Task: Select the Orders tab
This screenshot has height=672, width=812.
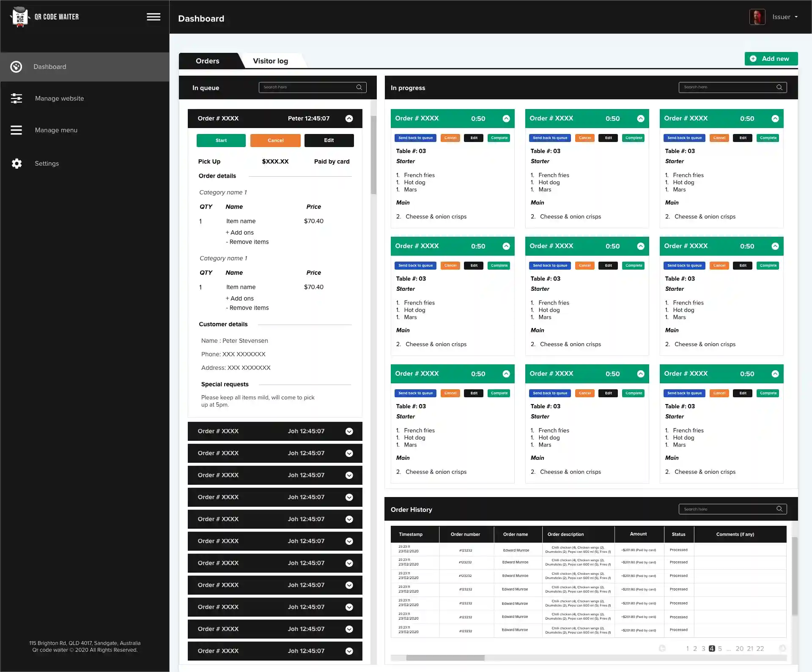Action: (x=207, y=61)
